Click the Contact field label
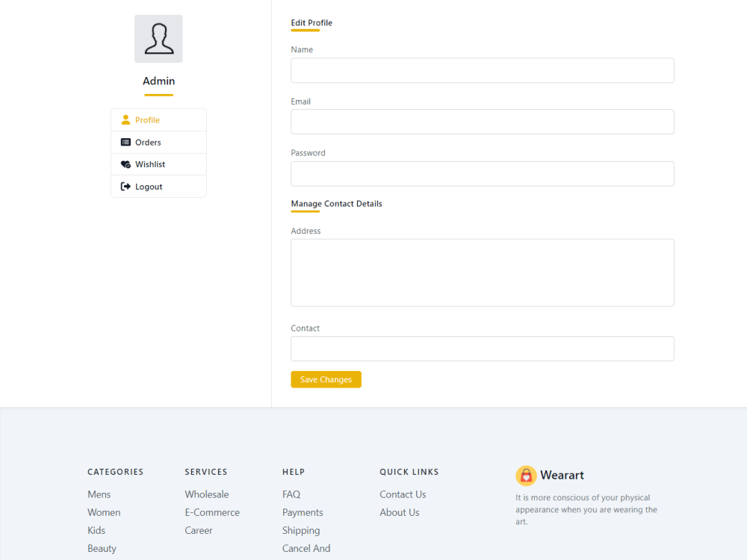The height and width of the screenshot is (560, 747). point(306,328)
